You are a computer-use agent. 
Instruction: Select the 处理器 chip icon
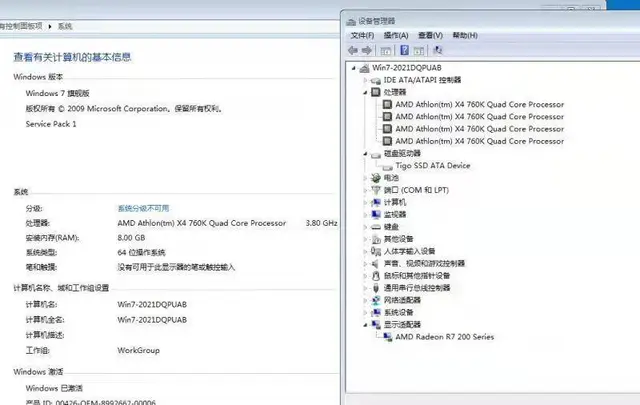click(376, 92)
